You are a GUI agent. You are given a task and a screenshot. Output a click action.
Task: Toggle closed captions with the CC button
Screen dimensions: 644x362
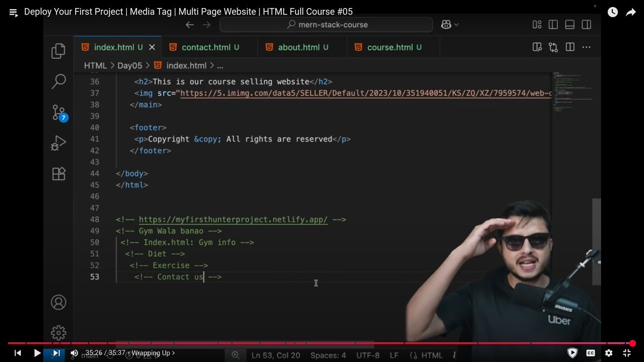tap(591, 353)
